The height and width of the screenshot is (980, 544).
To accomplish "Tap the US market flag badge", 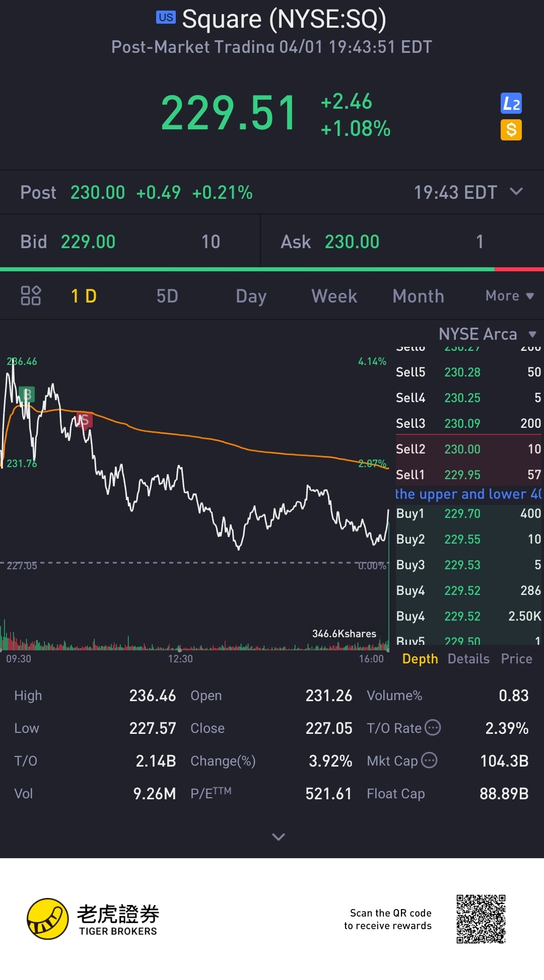I will [x=166, y=18].
